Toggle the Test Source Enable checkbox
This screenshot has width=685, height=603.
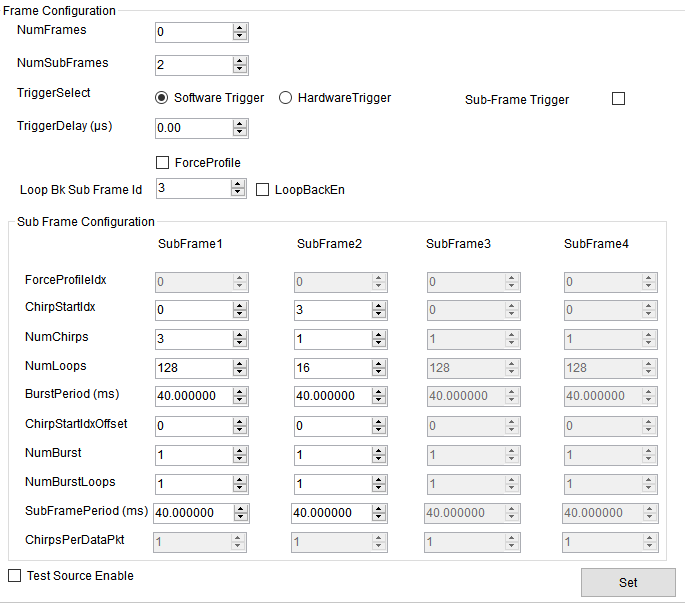click(x=14, y=576)
